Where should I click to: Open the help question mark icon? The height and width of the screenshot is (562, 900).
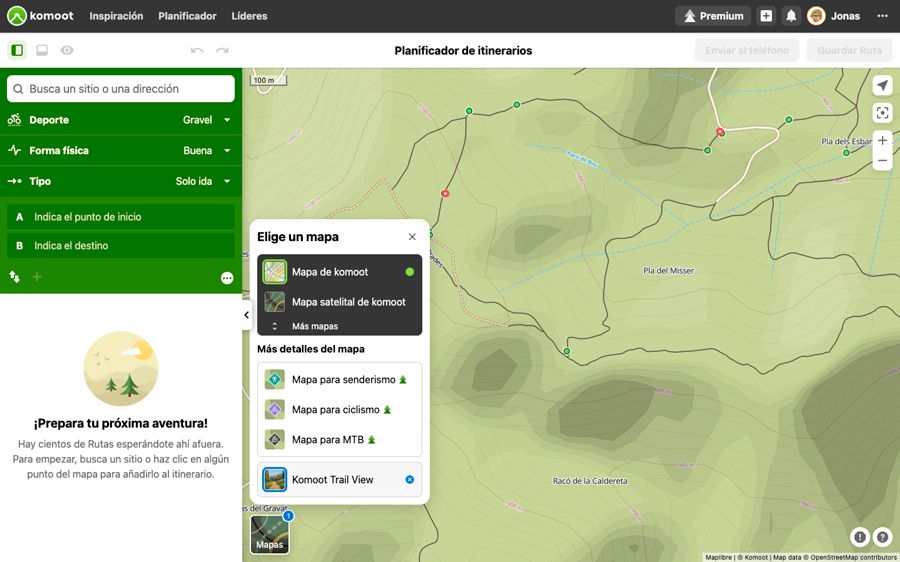[882, 537]
